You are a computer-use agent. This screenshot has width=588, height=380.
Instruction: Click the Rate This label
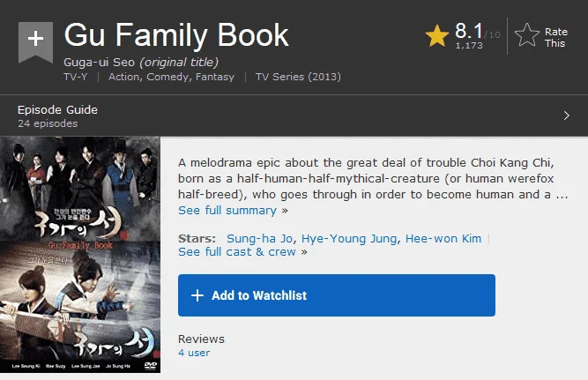[x=556, y=38]
